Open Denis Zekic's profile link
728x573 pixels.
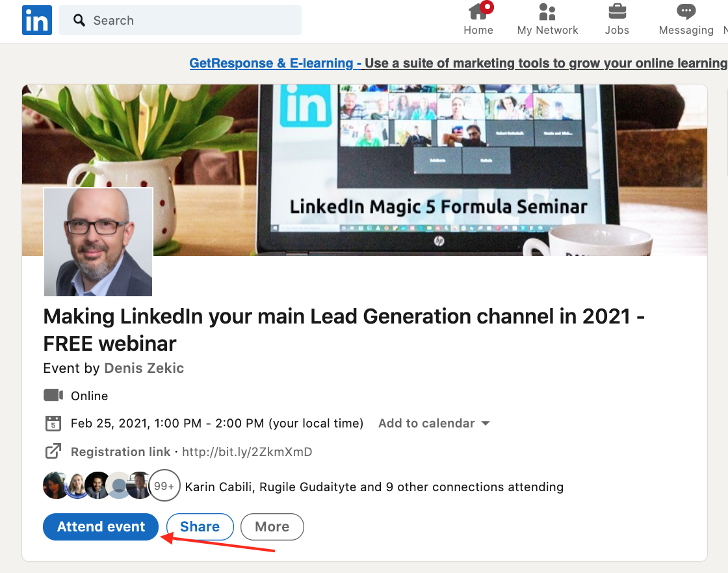[x=144, y=368]
